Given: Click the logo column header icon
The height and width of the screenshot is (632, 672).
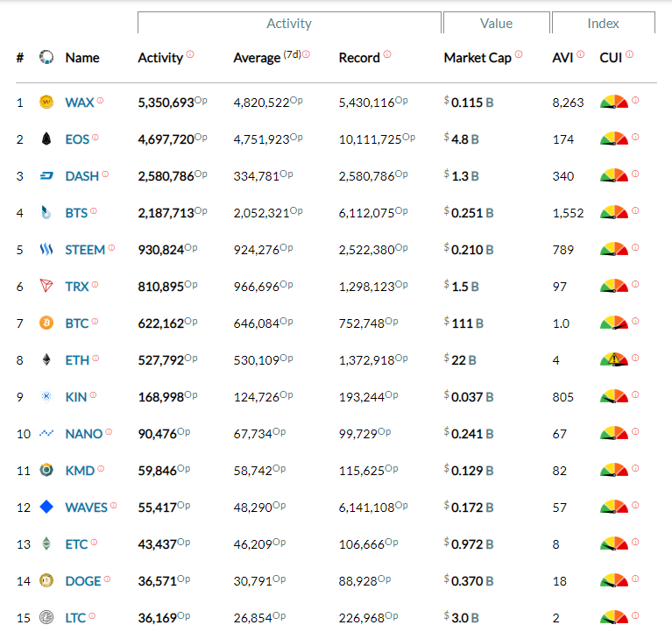Looking at the screenshot, I should click(46, 57).
